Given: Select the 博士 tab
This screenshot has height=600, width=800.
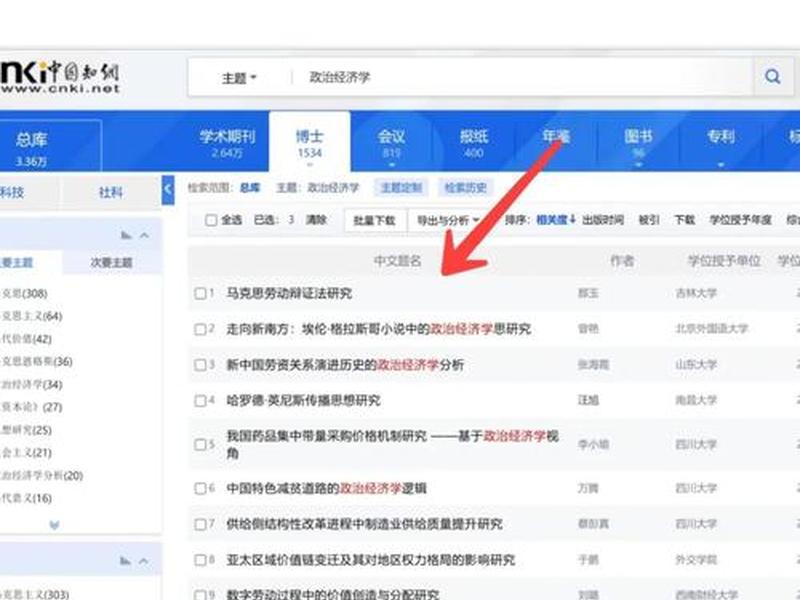Looking at the screenshot, I should coord(310,143).
